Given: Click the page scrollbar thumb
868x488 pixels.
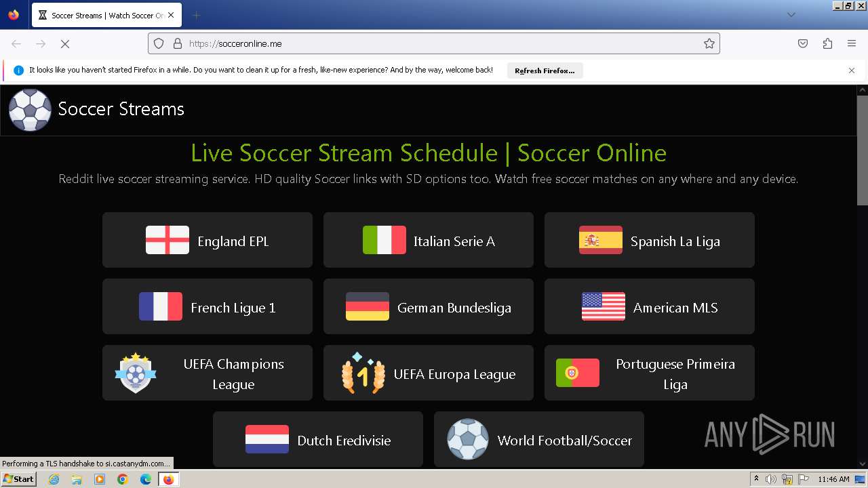Looking at the screenshot, I should coord(863,150).
